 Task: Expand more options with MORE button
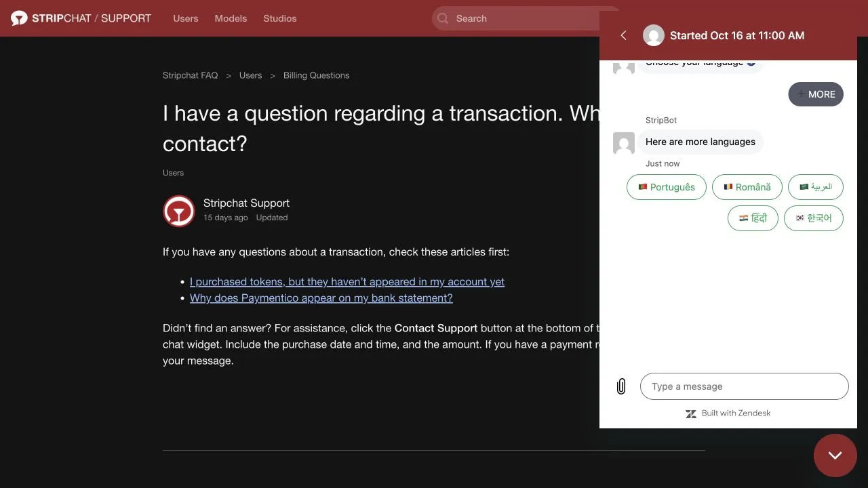point(816,94)
